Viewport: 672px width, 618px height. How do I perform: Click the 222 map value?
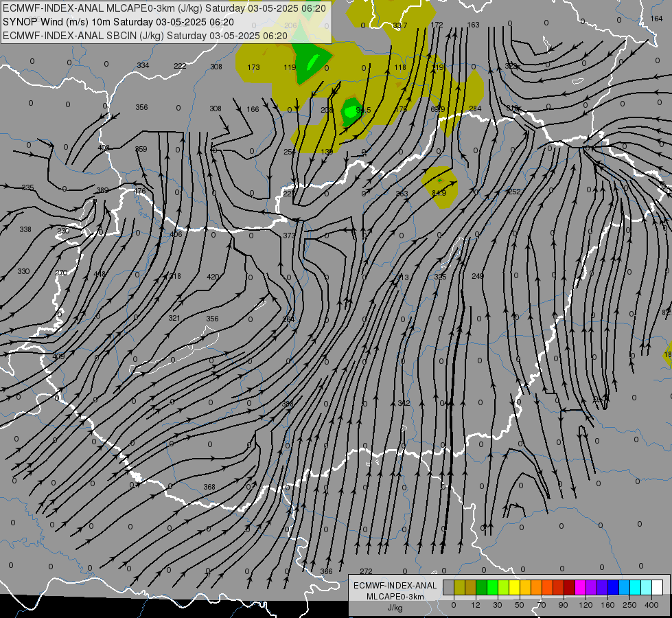pos(180,66)
